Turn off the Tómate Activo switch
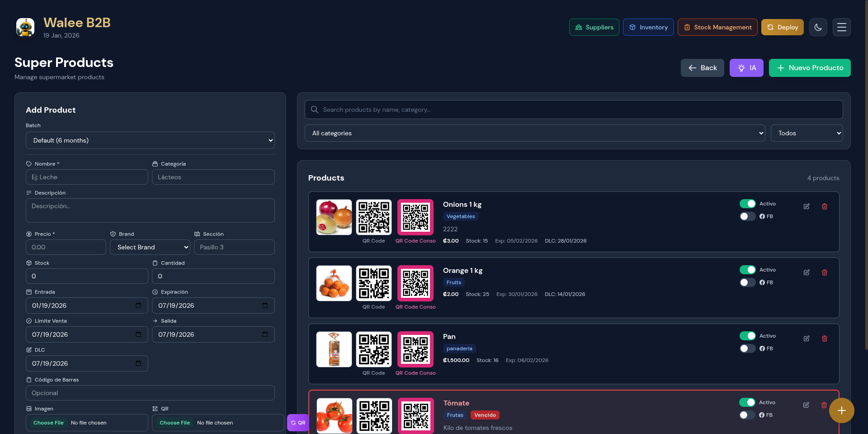Viewport: 868px width, 434px height. [747, 402]
